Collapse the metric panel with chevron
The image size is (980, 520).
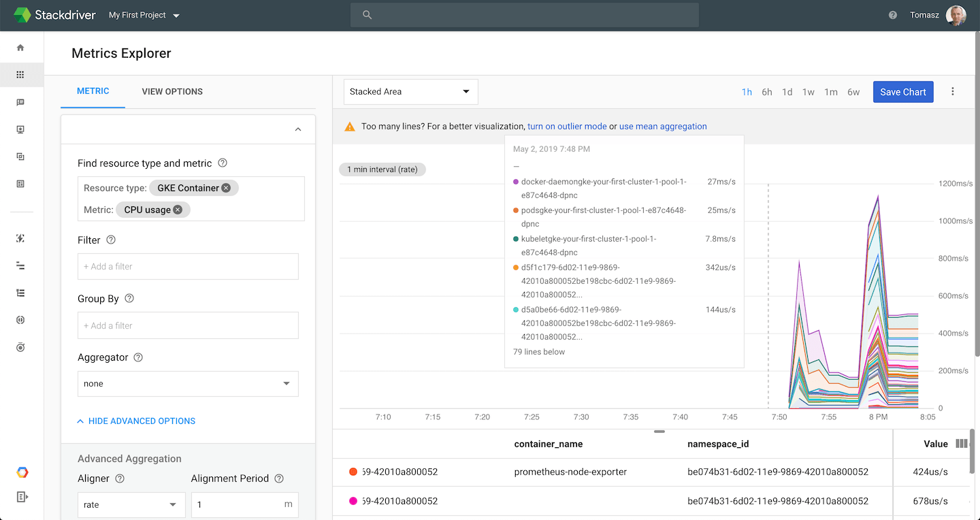pyautogui.click(x=297, y=129)
